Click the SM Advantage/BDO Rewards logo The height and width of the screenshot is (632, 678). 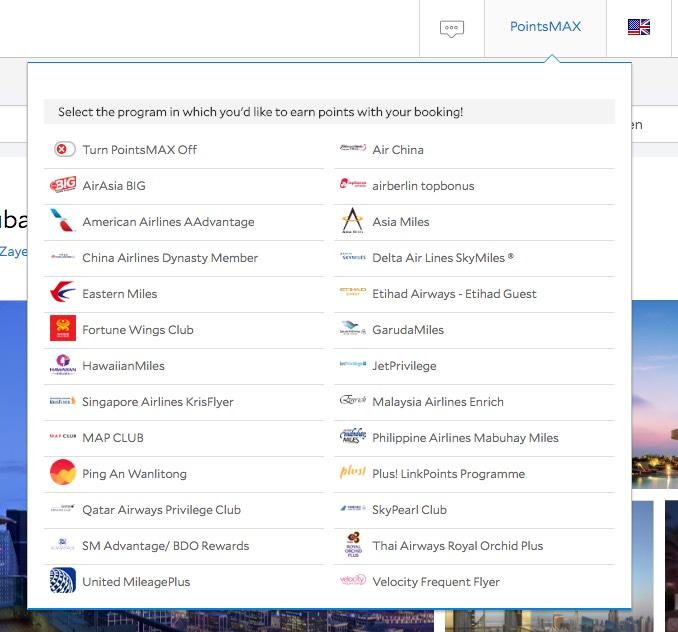63,544
